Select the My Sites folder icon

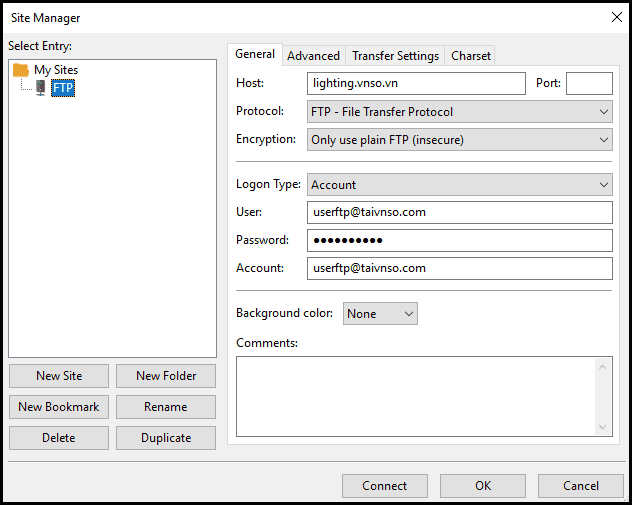[21, 70]
